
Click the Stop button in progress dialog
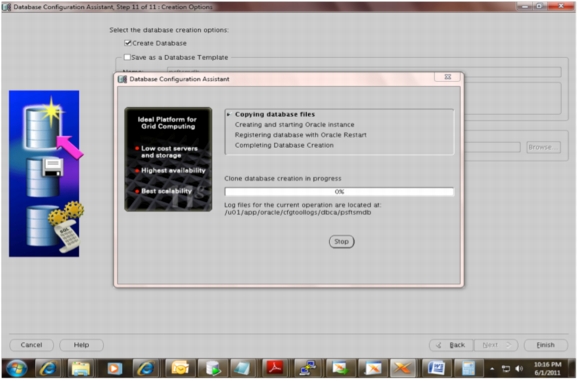pos(341,242)
